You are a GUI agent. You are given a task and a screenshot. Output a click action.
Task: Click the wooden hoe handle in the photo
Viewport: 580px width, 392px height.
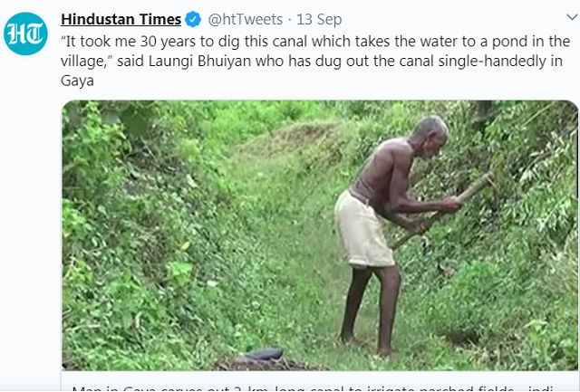445,211
